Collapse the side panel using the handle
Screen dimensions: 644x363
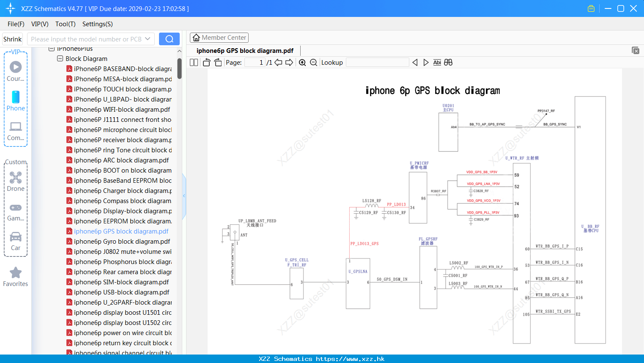[x=184, y=196]
